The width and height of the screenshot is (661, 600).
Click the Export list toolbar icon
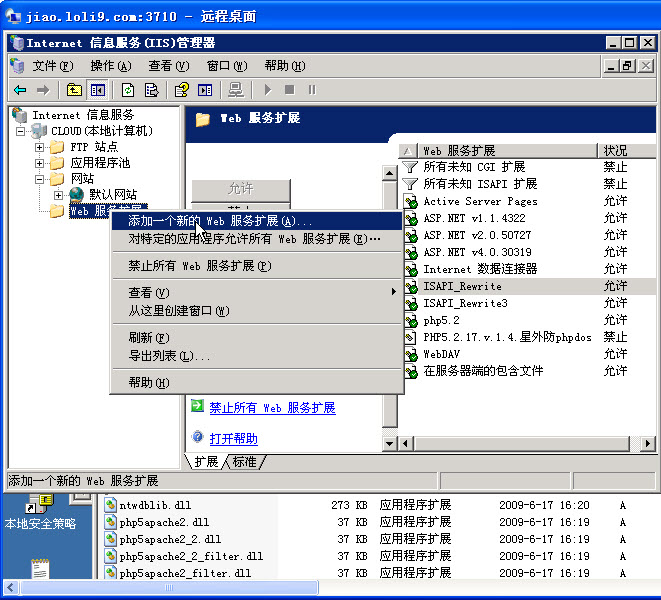click(x=151, y=90)
